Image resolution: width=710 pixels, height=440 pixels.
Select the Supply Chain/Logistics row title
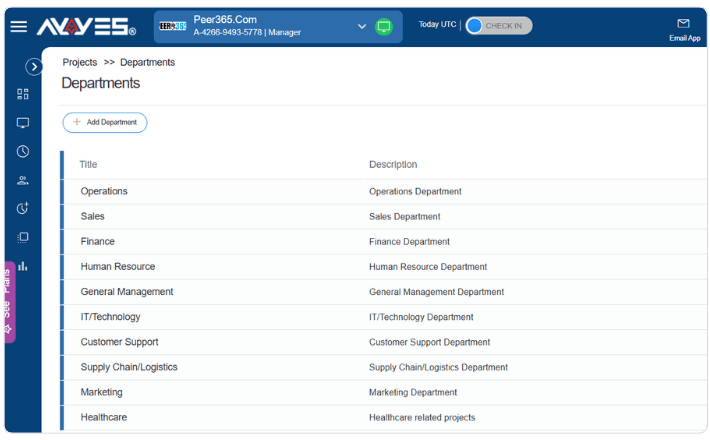pyautogui.click(x=129, y=367)
